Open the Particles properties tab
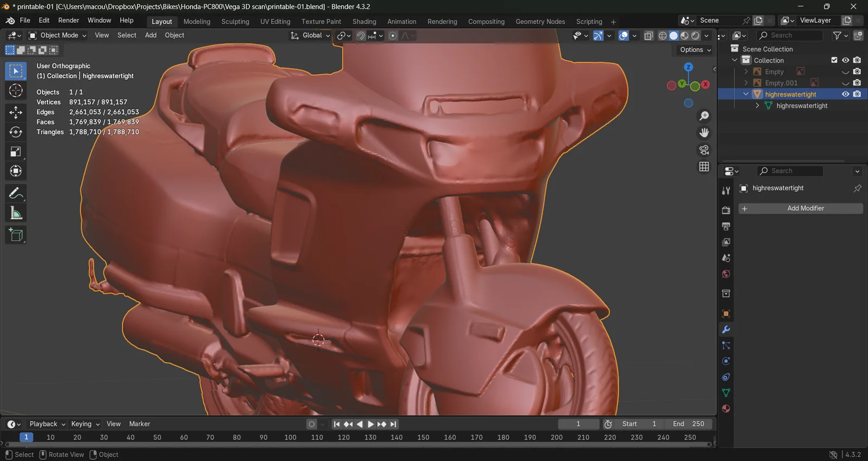Image resolution: width=868 pixels, height=461 pixels. (x=726, y=345)
